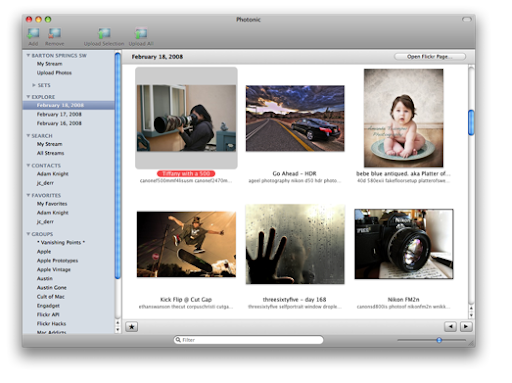Select jc_derr under Favorites
The image size is (512, 383).
click(45, 222)
